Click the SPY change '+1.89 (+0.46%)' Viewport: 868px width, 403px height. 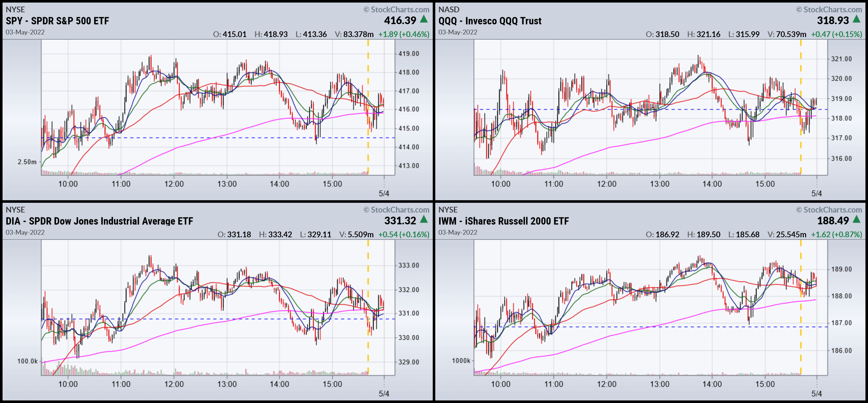(x=404, y=34)
